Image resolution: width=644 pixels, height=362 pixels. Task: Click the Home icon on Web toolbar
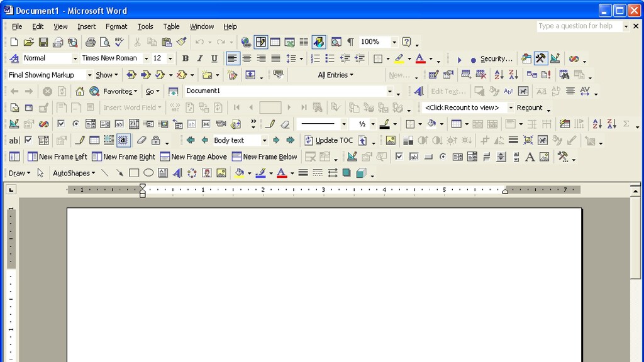click(x=80, y=91)
